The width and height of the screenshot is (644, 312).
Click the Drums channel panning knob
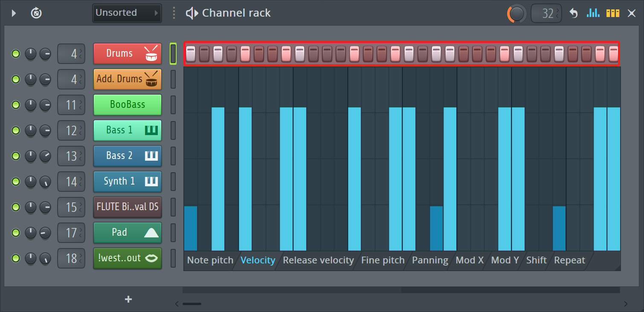click(31, 54)
